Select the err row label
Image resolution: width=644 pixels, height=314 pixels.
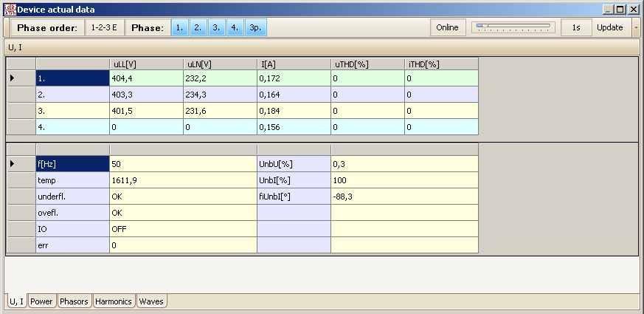click(x=72, y=245)
